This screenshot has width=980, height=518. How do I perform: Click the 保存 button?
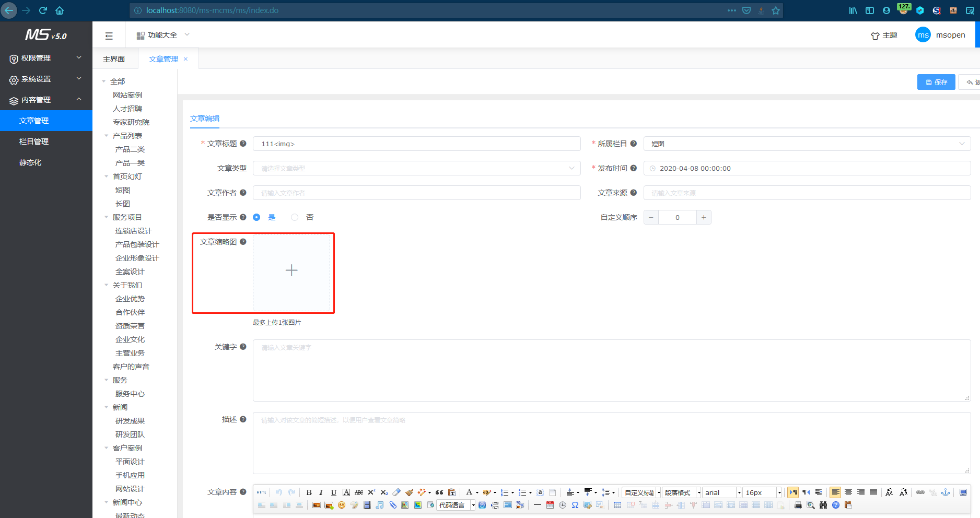click(936, 82)
